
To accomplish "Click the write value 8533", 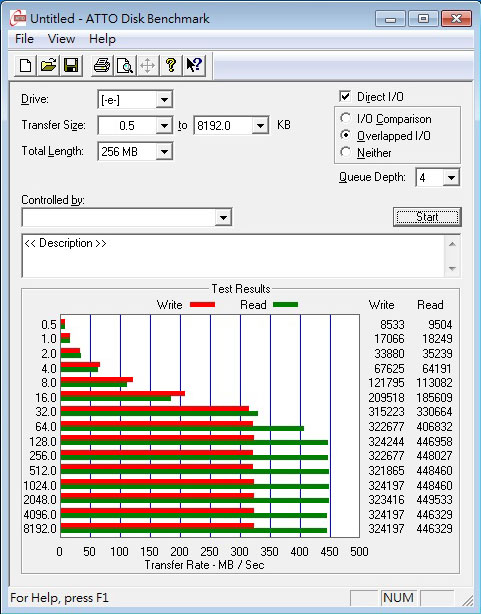I will click(392, 325).
